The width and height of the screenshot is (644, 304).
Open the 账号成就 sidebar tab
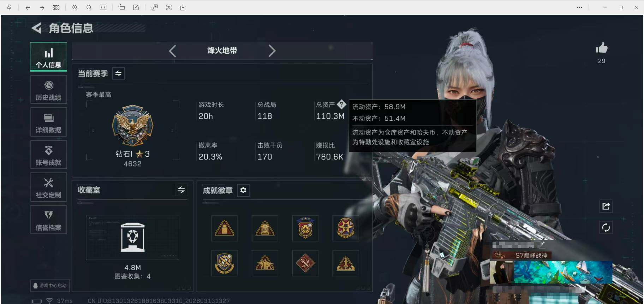(x=48, y=155)
